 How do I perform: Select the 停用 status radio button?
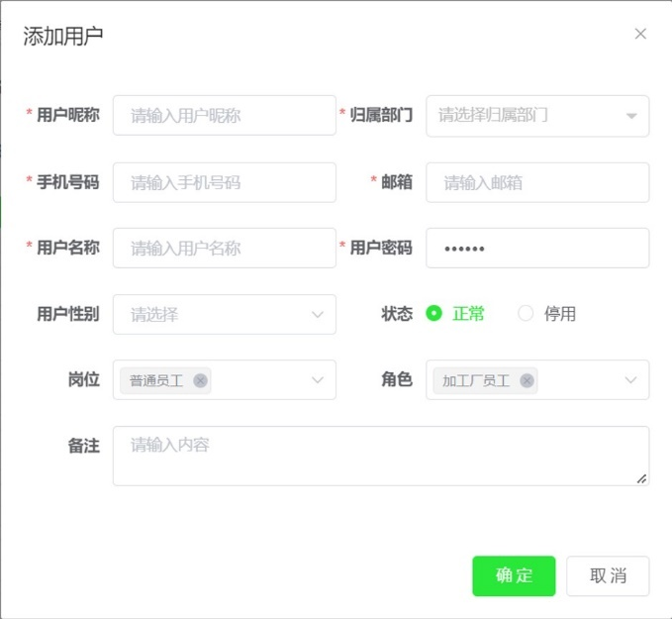pyautogui.click(x=526, y=314)
